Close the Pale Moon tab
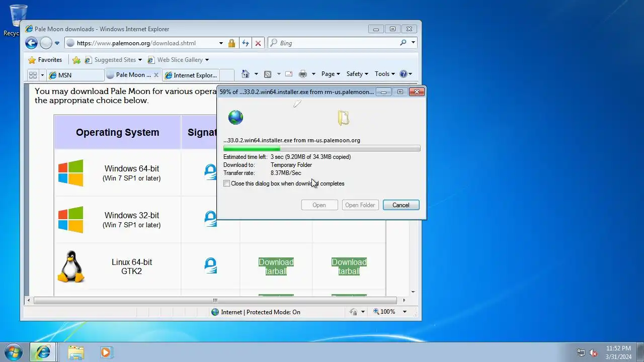 [x=156, y=75]
